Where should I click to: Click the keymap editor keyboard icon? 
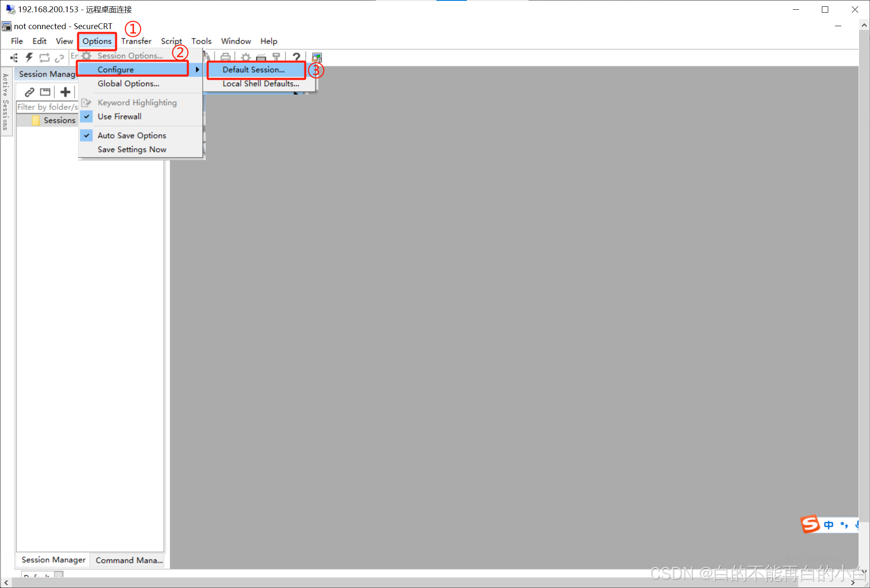coord(261,58)
